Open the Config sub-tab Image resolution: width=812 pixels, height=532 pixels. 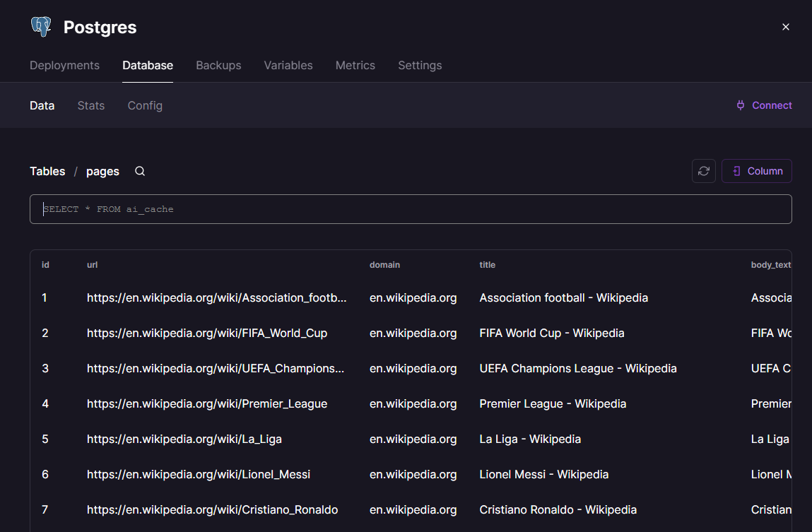pos(145,105)
